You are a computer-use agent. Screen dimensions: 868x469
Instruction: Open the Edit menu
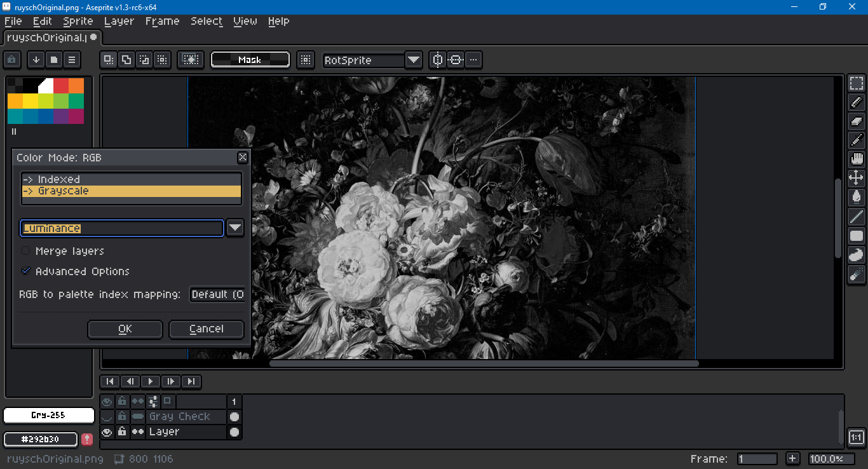tap(43, 21)
